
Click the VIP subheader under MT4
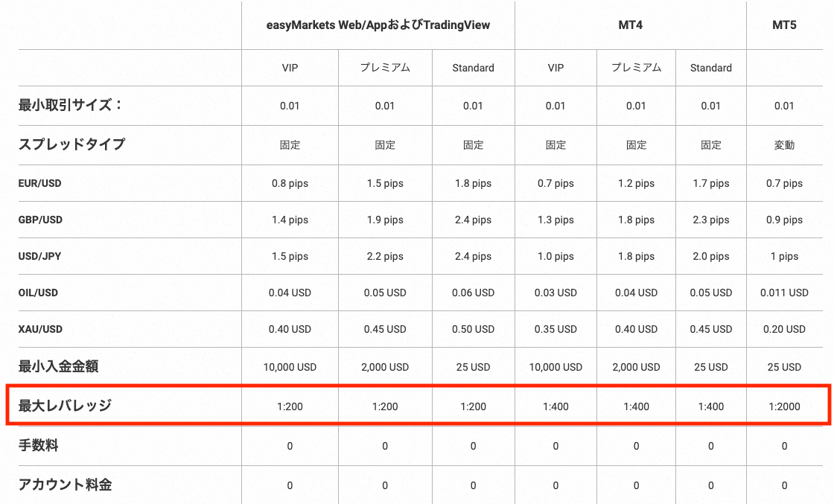click(556, 68)
